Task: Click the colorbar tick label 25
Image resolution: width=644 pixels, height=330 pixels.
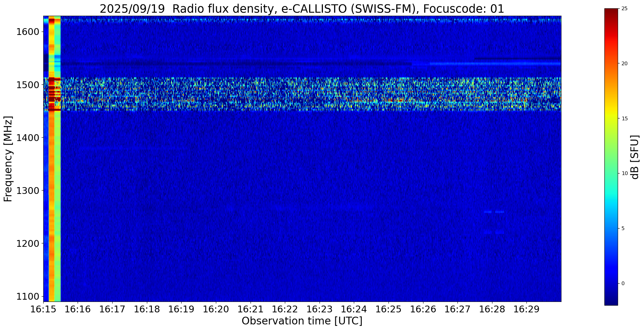Action: [625, 9]
